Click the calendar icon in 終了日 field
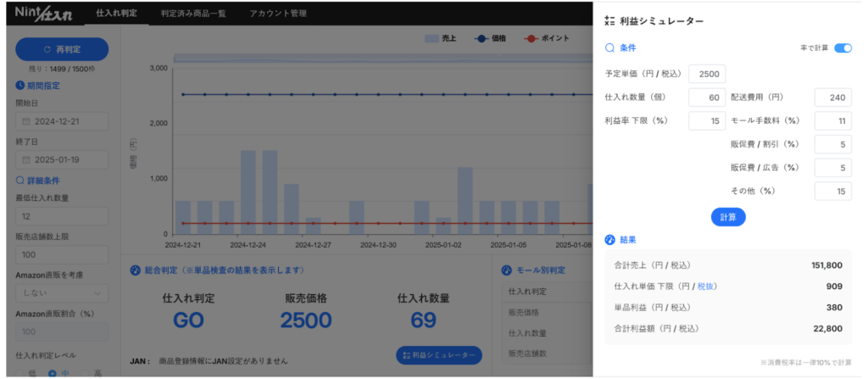Image resolution: width=868 pixels, height=379 pixels. pyautogui.click(x=26, y=160)
